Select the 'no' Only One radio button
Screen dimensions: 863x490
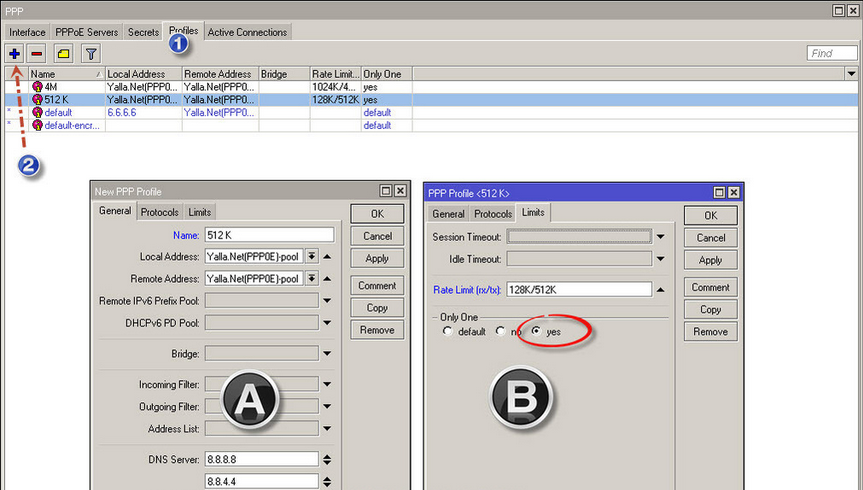501,331
